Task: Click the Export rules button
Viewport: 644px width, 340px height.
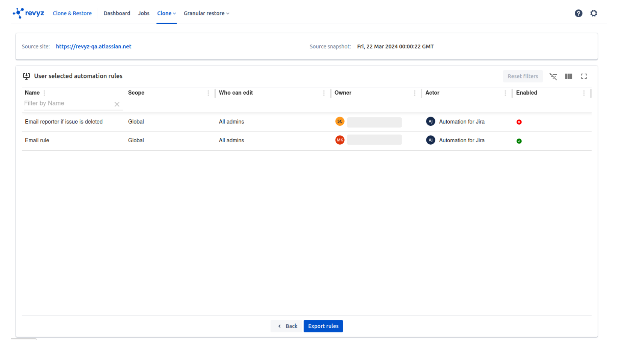Action: click(x=323, y=326)
